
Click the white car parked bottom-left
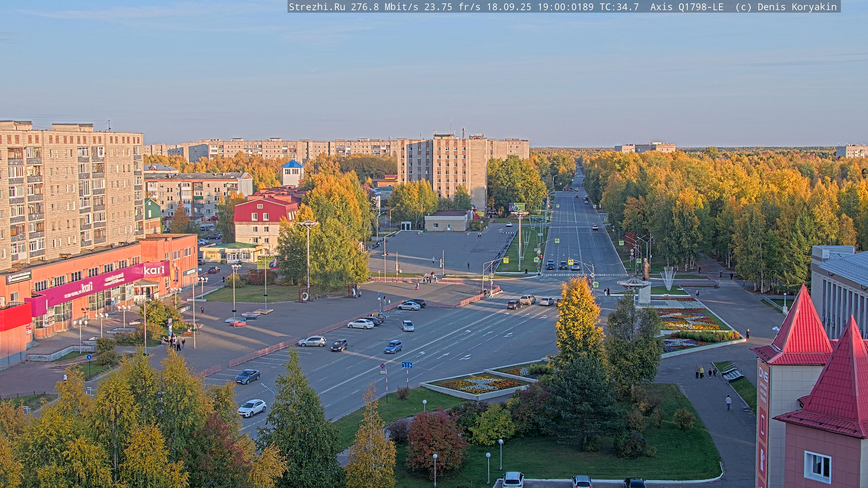click(x=252, y=408)
